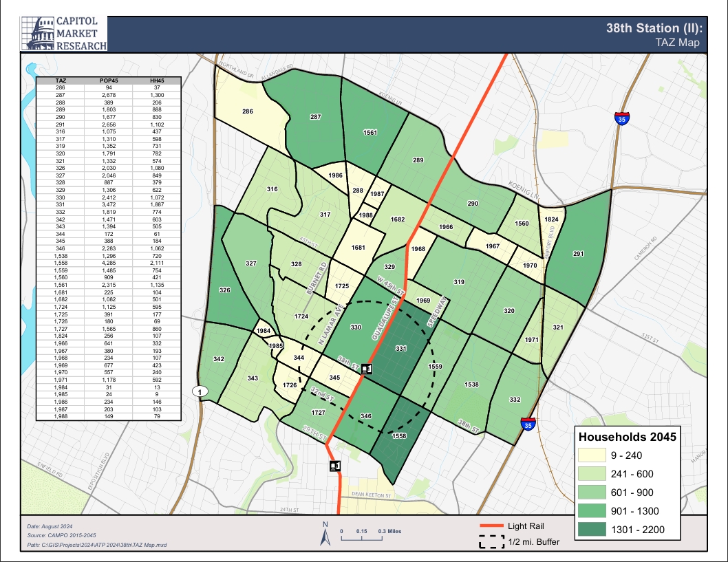This screenshot has width=728, height=562.
Task: Select TAZ zone 331 on the map
Action: click(x=400, y=349)
